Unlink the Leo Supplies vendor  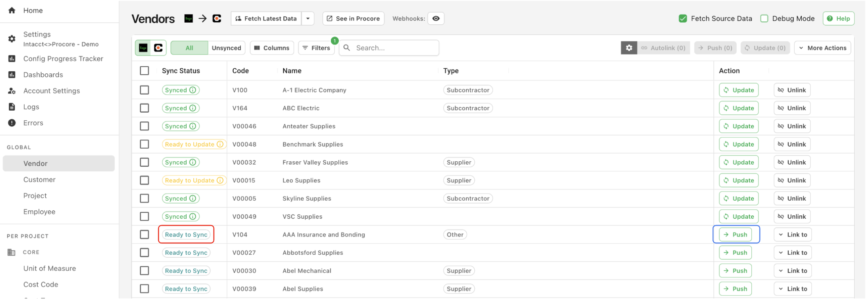click(792, 181)
